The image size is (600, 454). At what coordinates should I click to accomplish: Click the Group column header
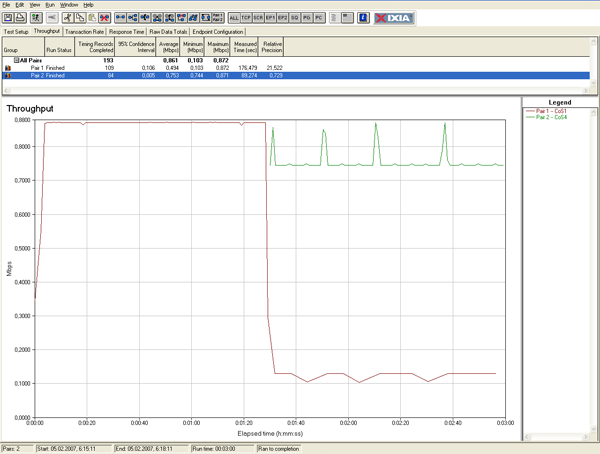click(x=23, y=47)
